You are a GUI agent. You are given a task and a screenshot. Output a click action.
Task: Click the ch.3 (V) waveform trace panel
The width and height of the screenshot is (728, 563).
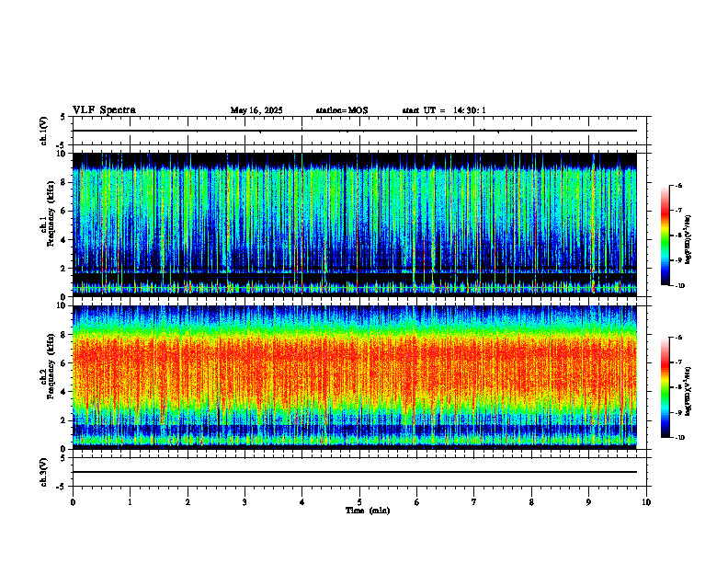(359, 472)
